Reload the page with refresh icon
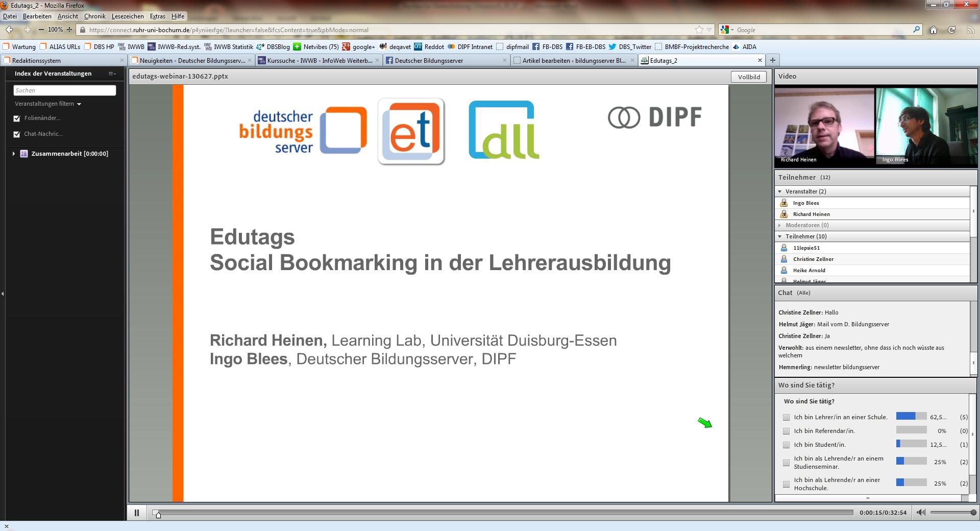The height and width of the screenshot is (531, 980). pyautogui.click(x=951, y=30)
